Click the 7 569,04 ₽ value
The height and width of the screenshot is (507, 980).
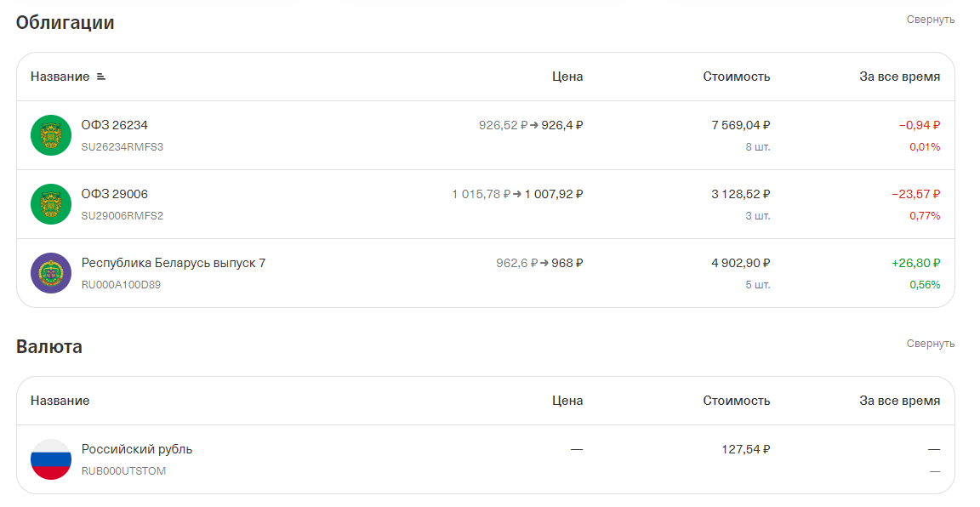pyautogui.click(x=740, y=125)
